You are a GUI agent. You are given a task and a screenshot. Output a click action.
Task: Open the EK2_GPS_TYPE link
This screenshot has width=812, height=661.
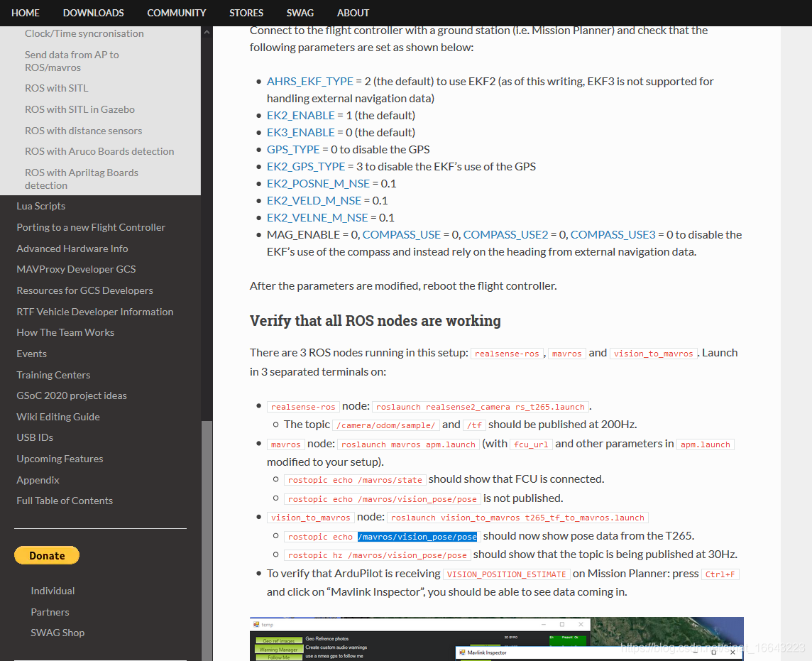[305, 167]
